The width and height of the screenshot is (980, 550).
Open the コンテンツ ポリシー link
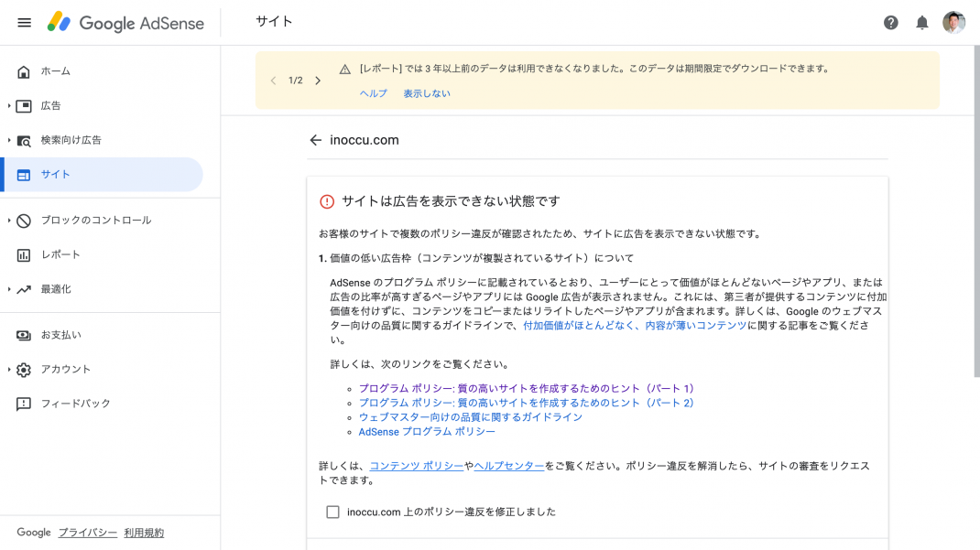(416, 467)
